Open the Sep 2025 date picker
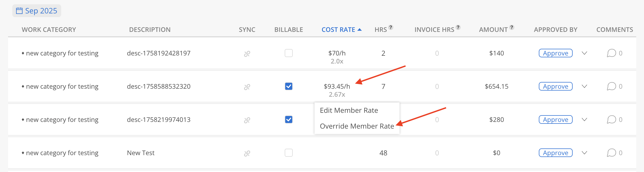 point(37,11)
